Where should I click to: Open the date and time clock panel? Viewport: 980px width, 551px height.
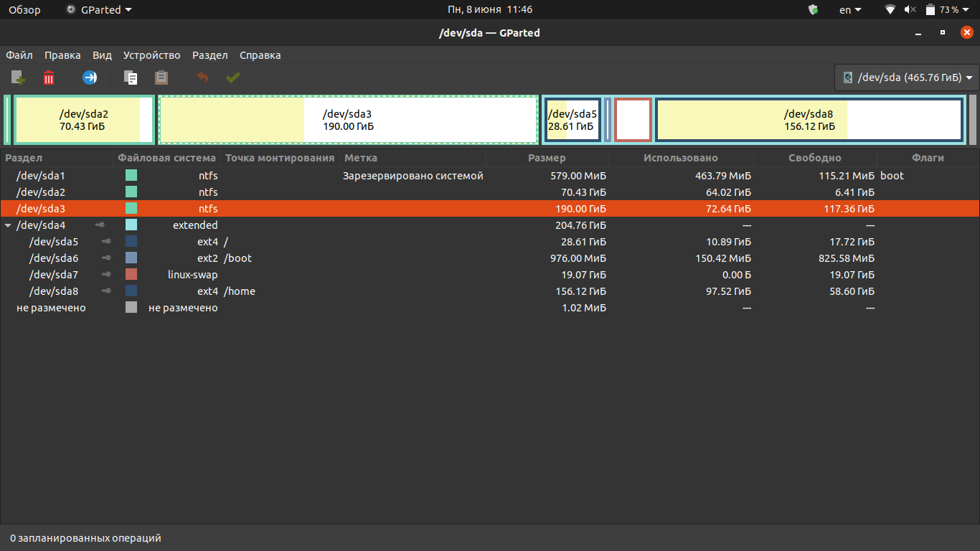pos(490,10)
